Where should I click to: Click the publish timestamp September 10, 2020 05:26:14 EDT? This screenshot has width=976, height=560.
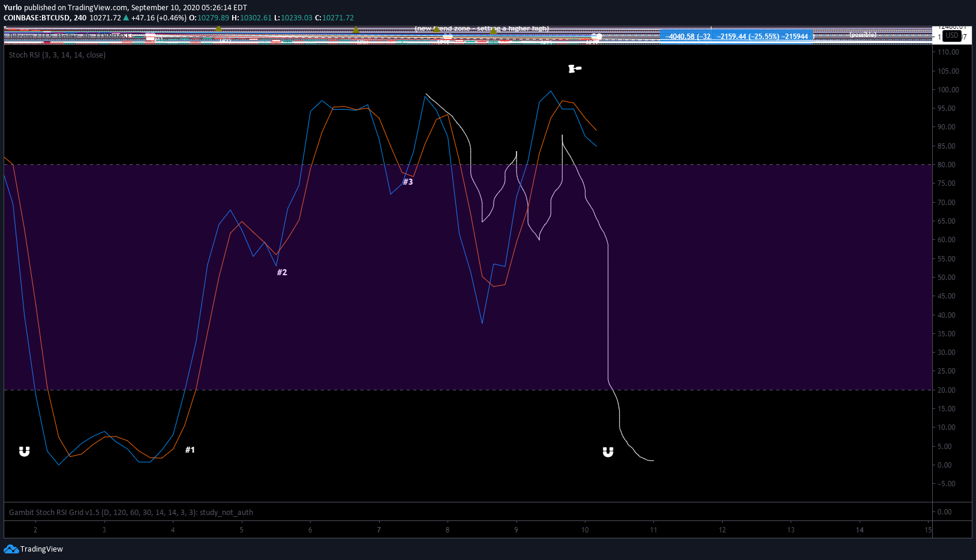point(189,7)
